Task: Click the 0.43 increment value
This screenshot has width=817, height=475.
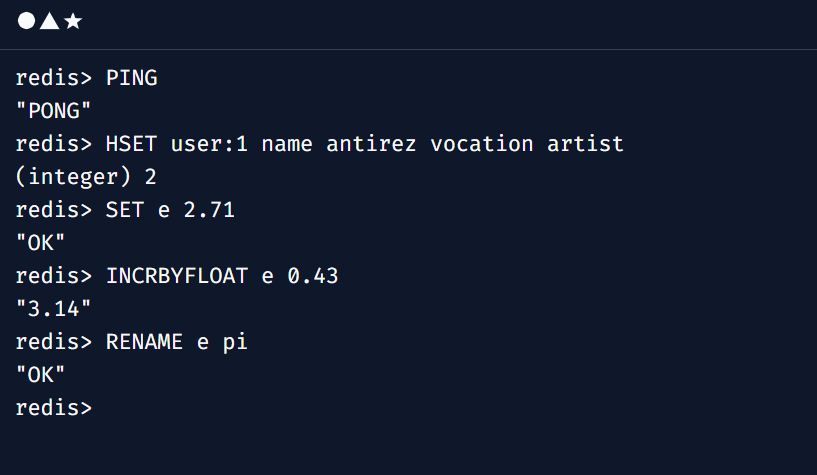Action: (313, 276)
